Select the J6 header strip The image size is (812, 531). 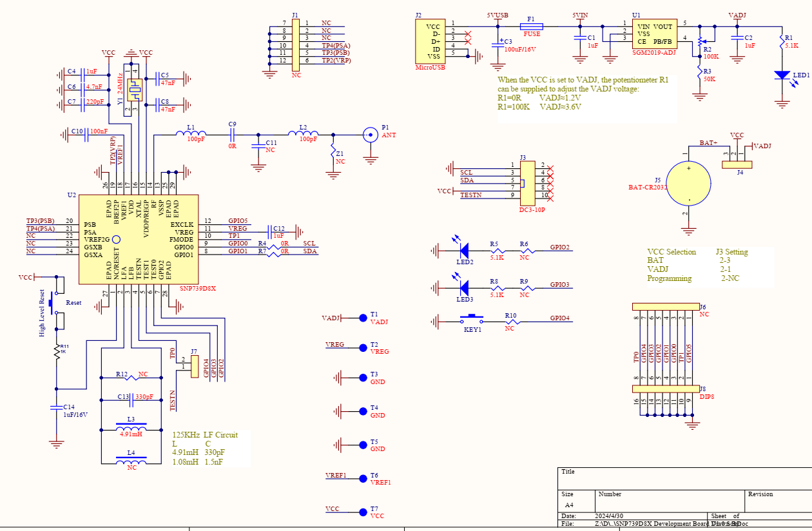pos(665,307)
